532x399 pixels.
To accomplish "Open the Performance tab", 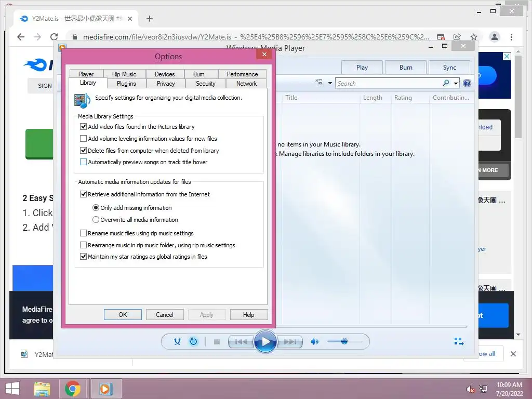I will click(x=242, y=74).
